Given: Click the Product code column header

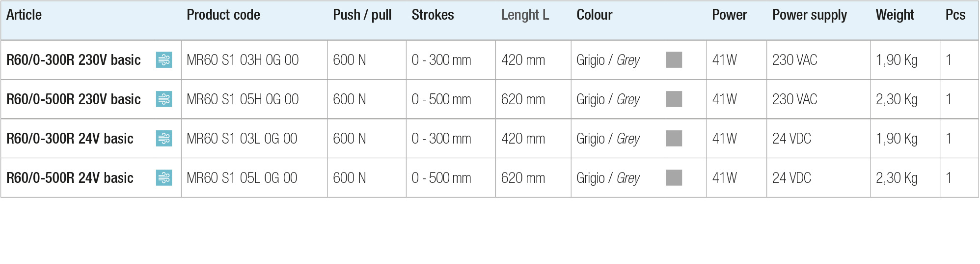Looking at the screenshot, I should tap(223, 15).
